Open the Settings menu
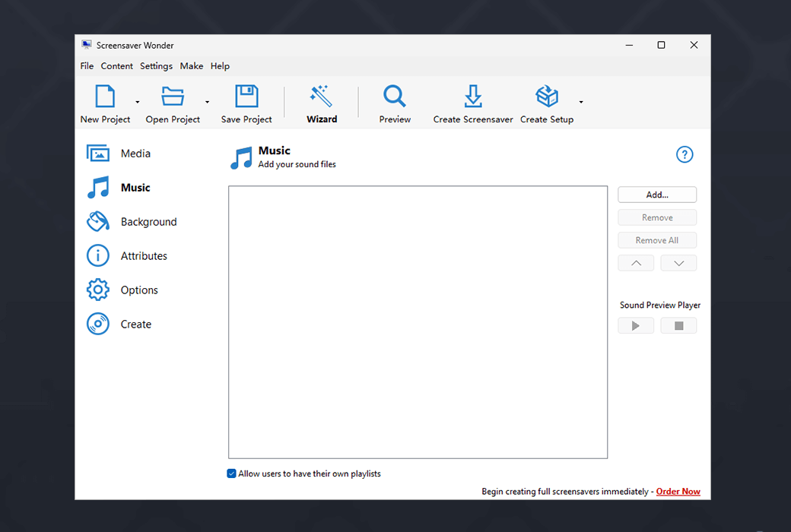This screenshot has height=532, width=791. (156, 66)
